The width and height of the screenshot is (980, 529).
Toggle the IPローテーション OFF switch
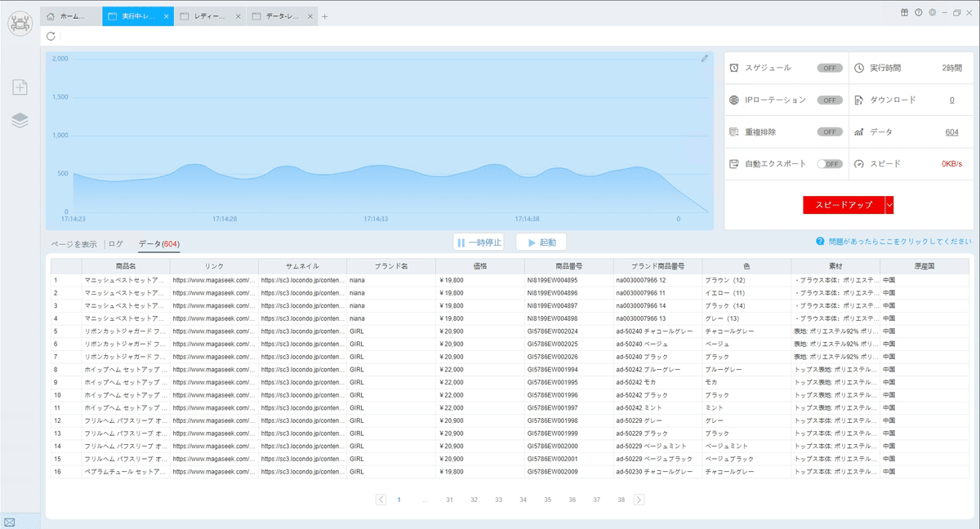830,100
